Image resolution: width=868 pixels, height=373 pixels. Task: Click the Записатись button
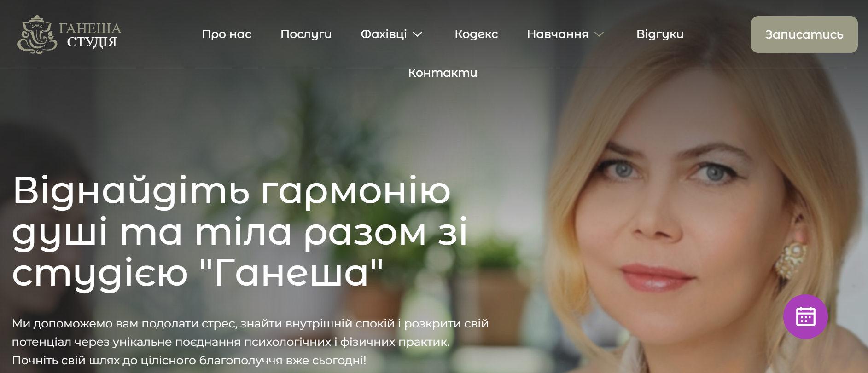point(804,34)
